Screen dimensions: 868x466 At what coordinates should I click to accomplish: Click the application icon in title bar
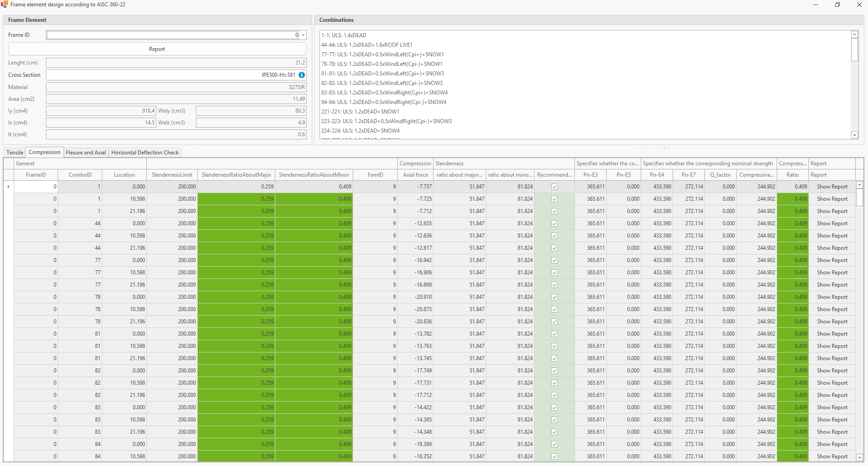coord(5,5)
